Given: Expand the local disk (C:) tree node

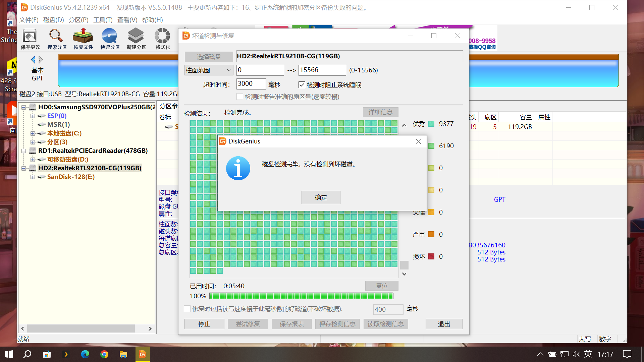Looking at the screenshot, I should [x=33, y=133].
